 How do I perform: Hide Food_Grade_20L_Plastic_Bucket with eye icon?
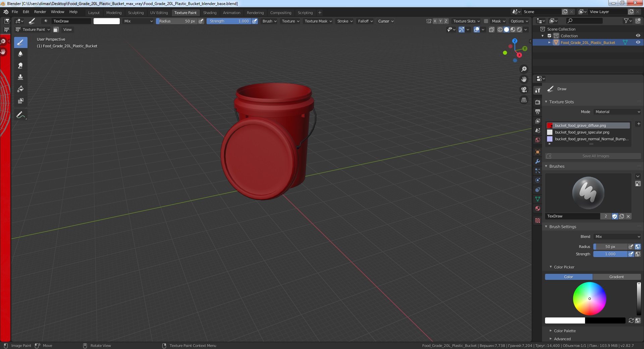tap(638, 42)
